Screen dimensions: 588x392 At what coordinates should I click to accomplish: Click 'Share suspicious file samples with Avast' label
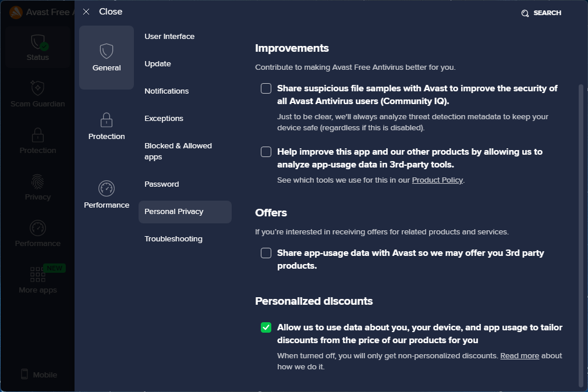pos(417,95)
